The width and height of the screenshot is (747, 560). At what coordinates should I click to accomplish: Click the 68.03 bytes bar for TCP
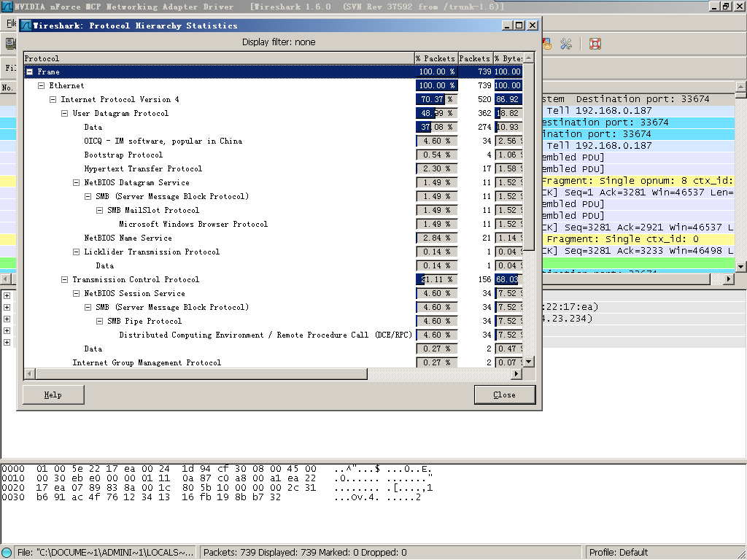[508, 279]
